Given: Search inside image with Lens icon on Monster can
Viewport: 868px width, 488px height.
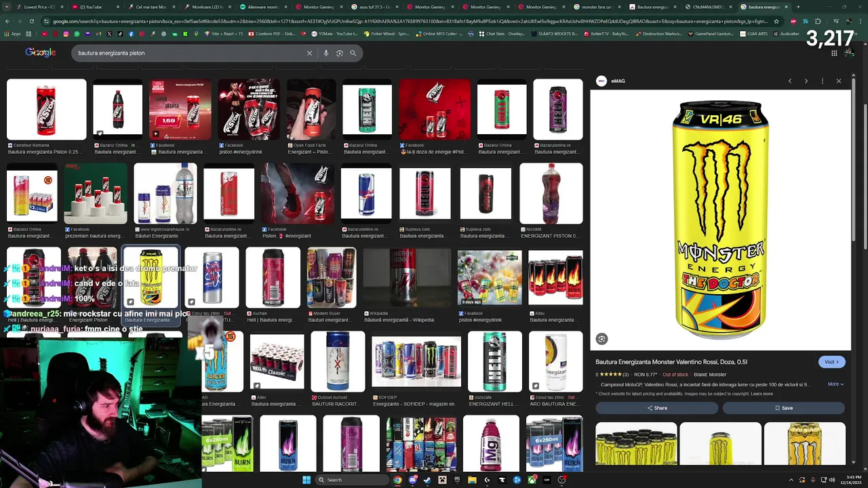Looking at the screenshot, I should pyautogui.click(x=601, y=339).
